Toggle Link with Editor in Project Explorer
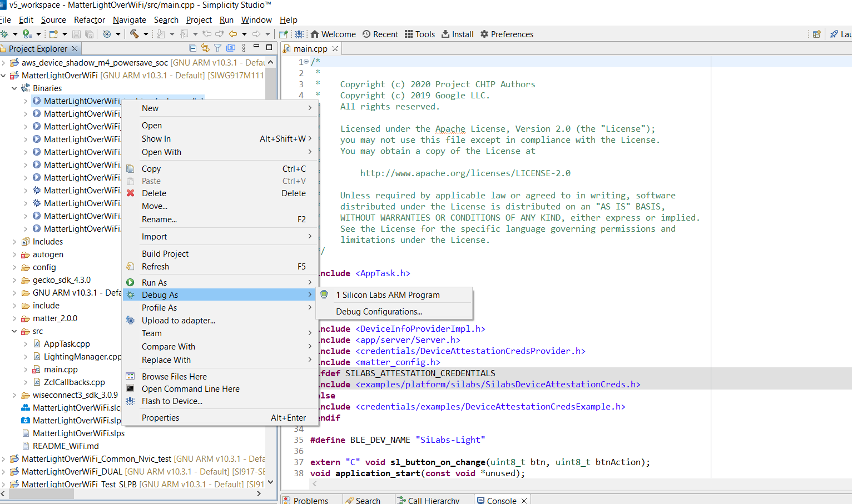 coord(205,48)
